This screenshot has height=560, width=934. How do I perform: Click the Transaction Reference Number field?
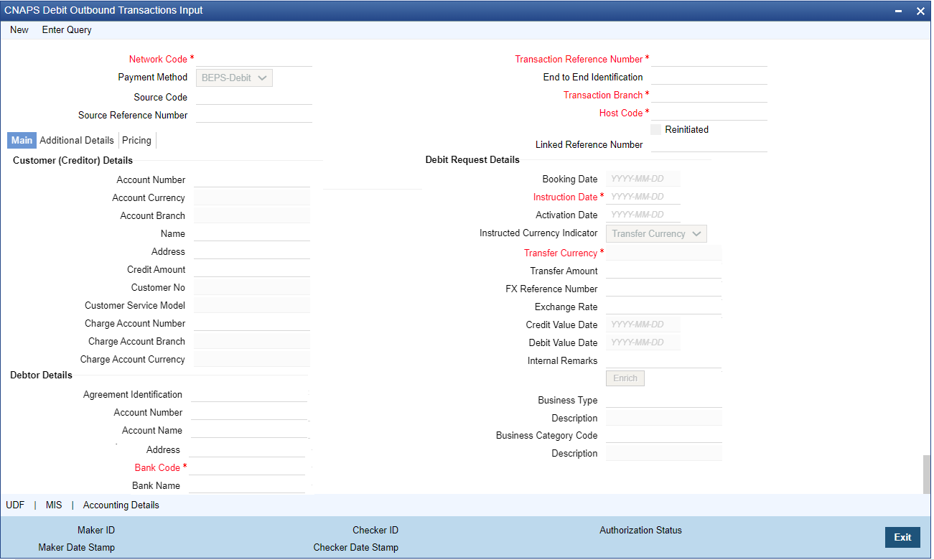[x=709, y=59]
